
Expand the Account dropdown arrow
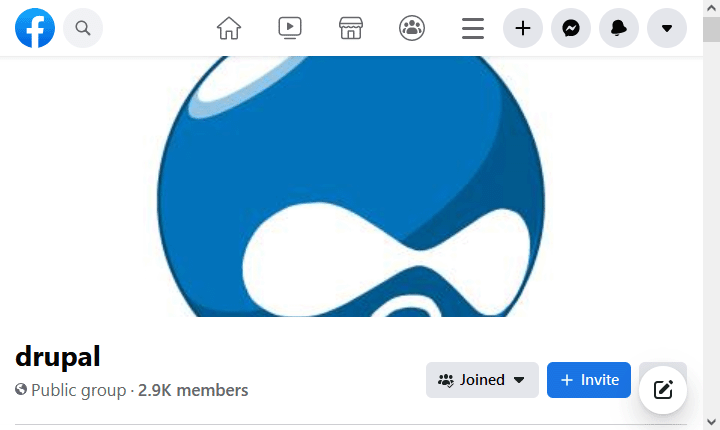(x=667, y=28)
